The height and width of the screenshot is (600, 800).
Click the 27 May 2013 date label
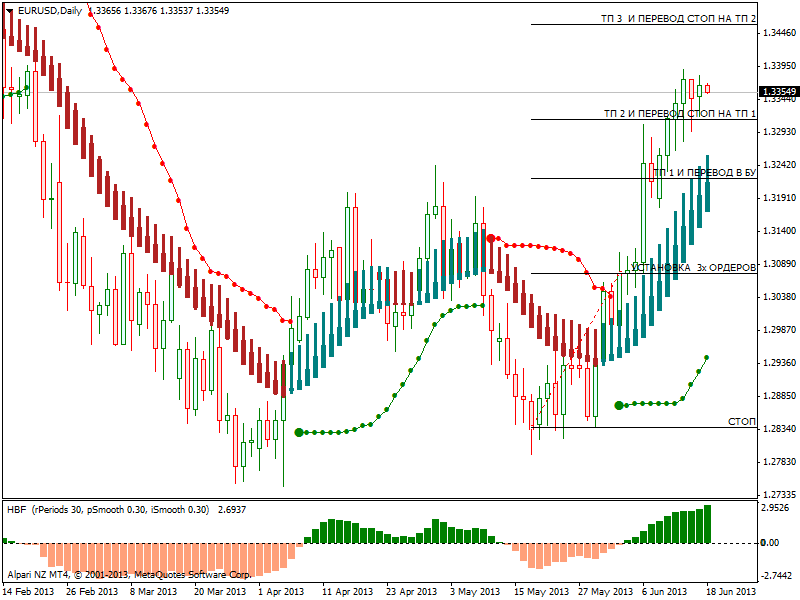[605, 592]
